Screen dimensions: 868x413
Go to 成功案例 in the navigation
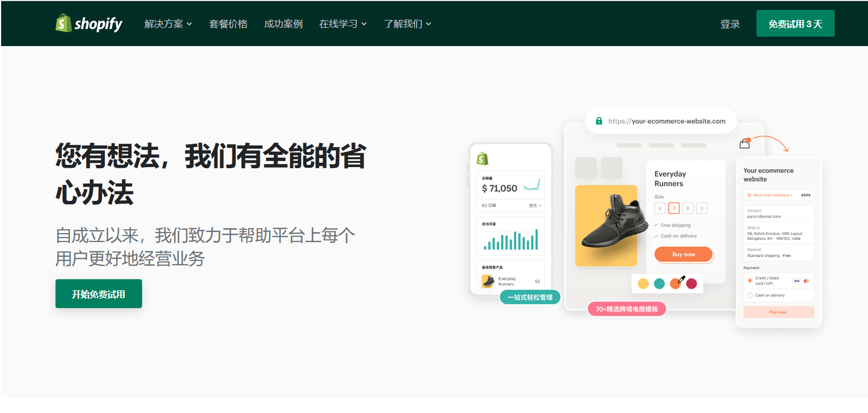[284, 24]
